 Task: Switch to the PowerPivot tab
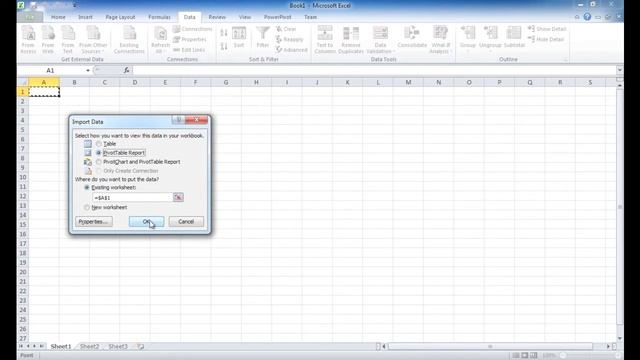(x=278, y=17)
